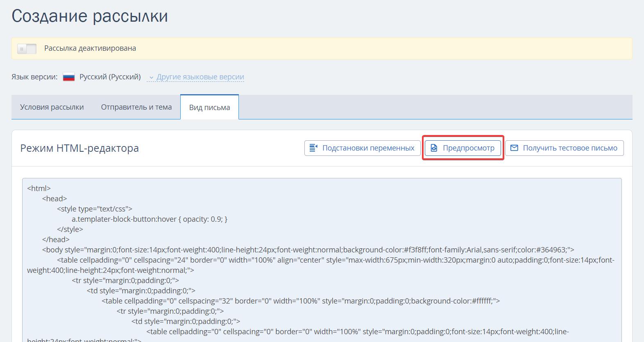Click the 'a.templater-block-button:hover' CSS line
The height and width of the screenshot is (342, 644).
coord(150,219)
